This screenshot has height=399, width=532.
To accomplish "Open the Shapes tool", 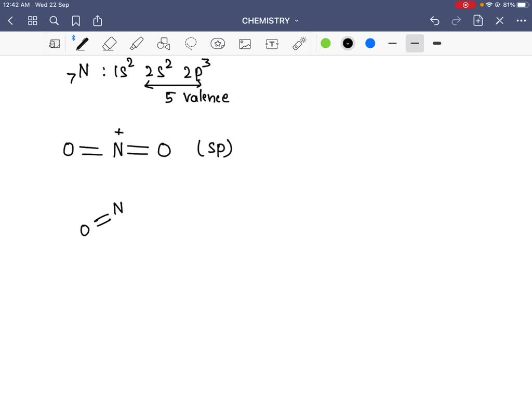I will tap(163, 43).
